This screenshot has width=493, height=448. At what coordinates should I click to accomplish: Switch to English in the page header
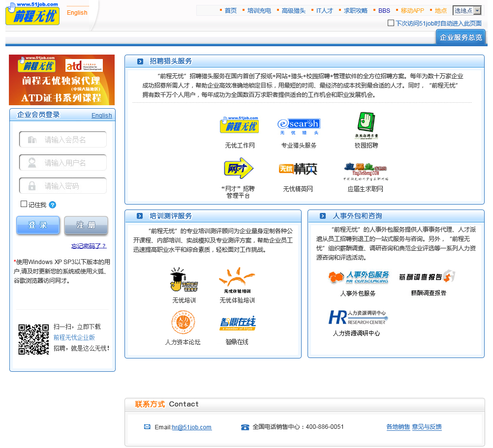click(x=77, y=13)
